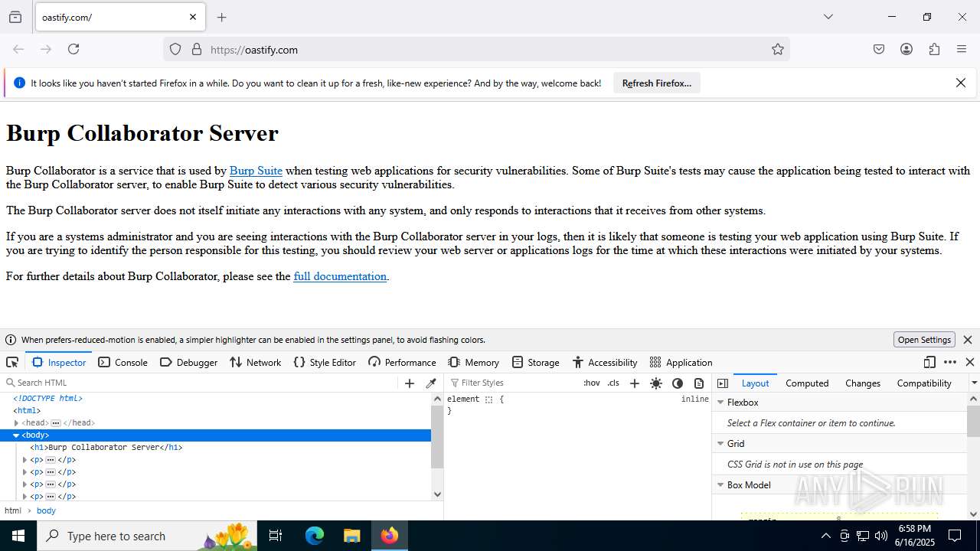980x551 pixels.
Task: Select the Computed sidebar tab
Action: (807, 383)
